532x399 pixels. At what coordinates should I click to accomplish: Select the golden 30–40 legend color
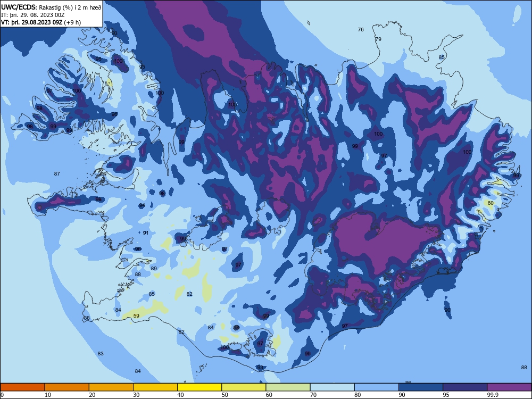click(x=155, y=387)
